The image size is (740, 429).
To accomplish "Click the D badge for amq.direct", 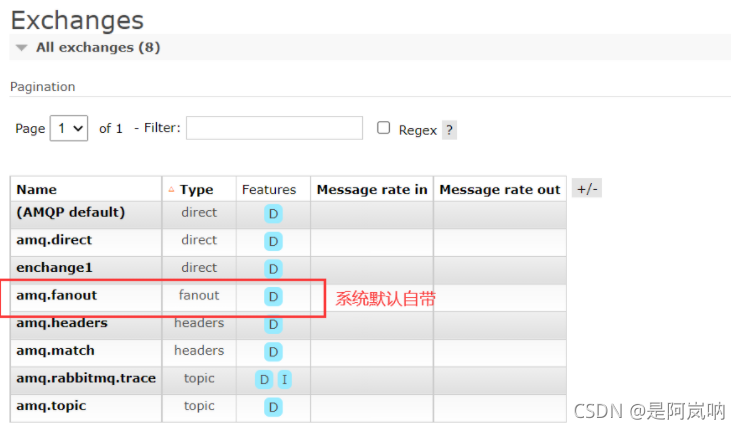I will pos(273,242).
